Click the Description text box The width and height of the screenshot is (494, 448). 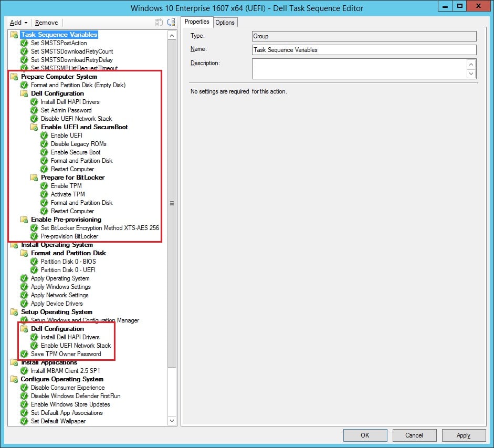coord(360,69)
